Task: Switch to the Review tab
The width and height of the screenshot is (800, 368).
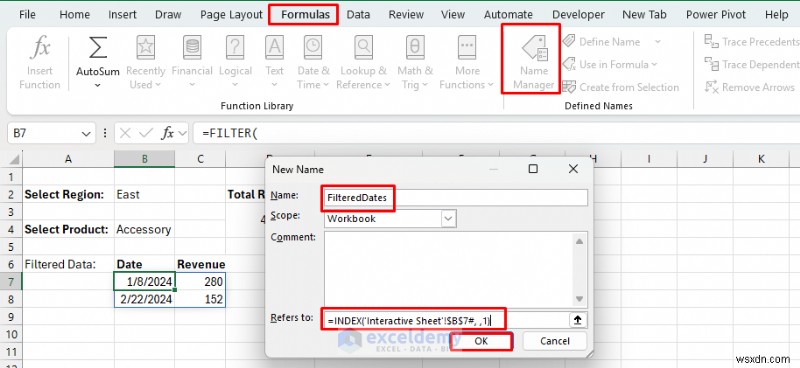Action: tap(406, 15)
